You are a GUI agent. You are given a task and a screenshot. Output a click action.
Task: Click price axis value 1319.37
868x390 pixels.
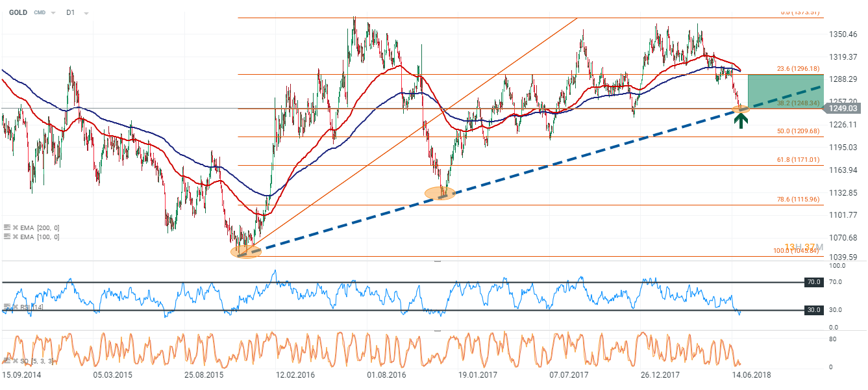pos(843,57)
